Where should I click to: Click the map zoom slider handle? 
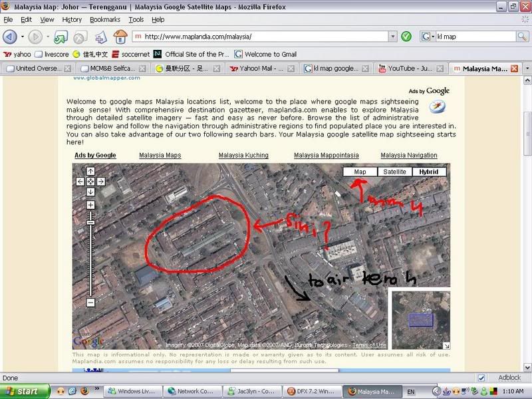90,222
